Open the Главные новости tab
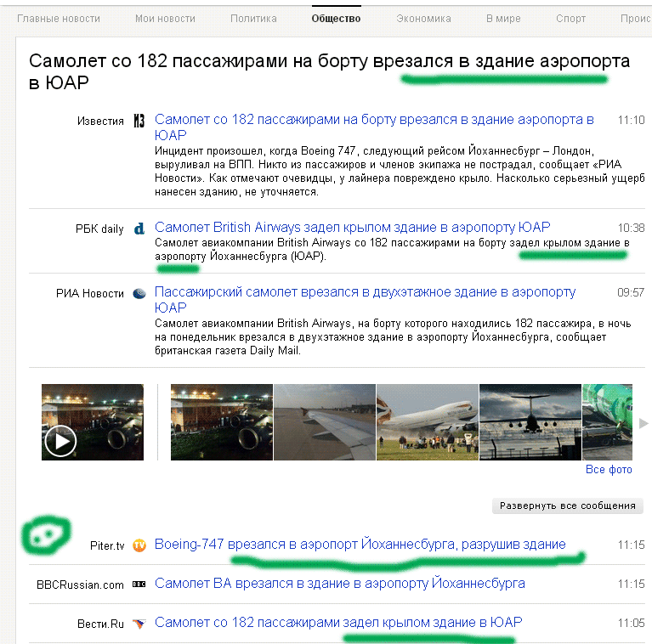Viewport: 652px width, 644px height. click(59, 19)
